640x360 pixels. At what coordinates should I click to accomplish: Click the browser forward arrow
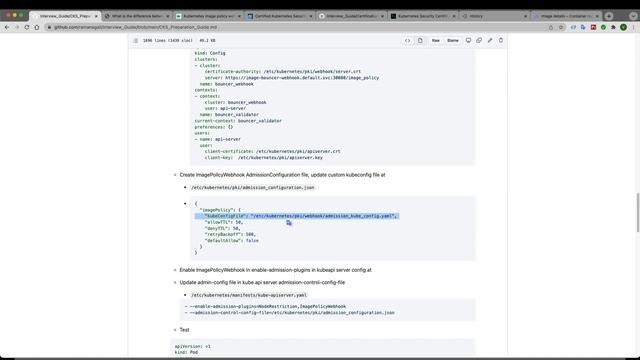click(17, 27)
